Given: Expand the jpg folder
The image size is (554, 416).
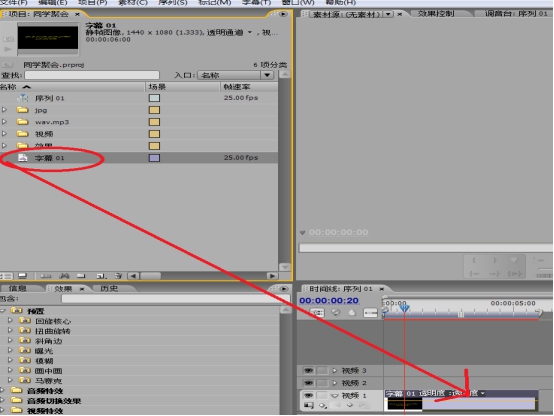Looking at the screenshot, I should click(x=4, y=110).
